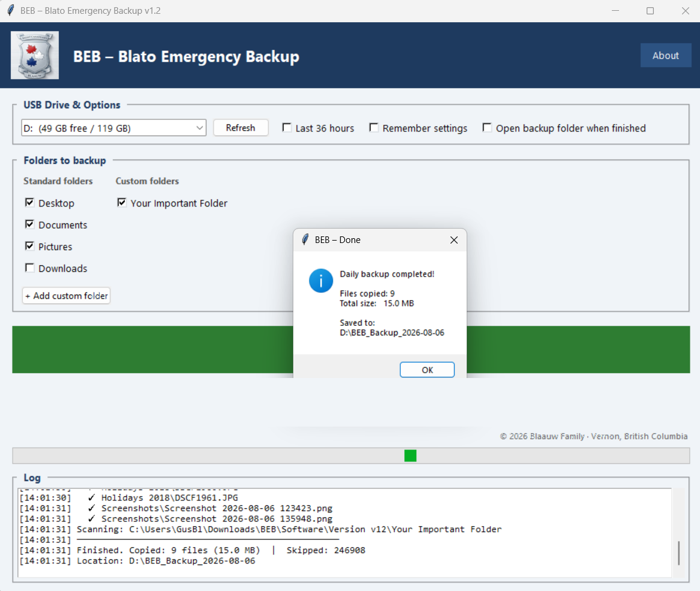Click the 'Standard folders' heading
Viewport: 700px width, 591px height.
coord(58,181)
